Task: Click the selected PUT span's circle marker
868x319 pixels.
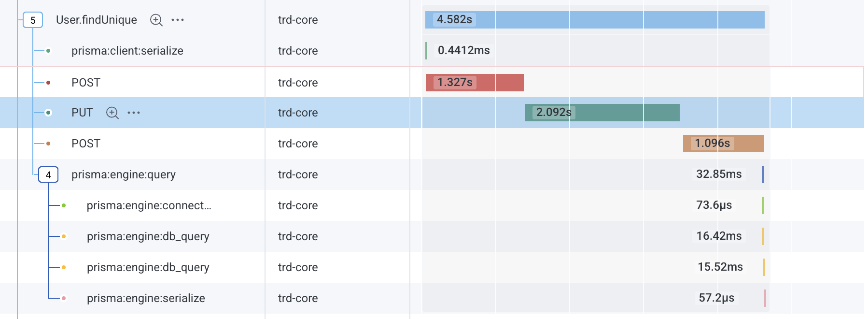Action: pos(48,113)
